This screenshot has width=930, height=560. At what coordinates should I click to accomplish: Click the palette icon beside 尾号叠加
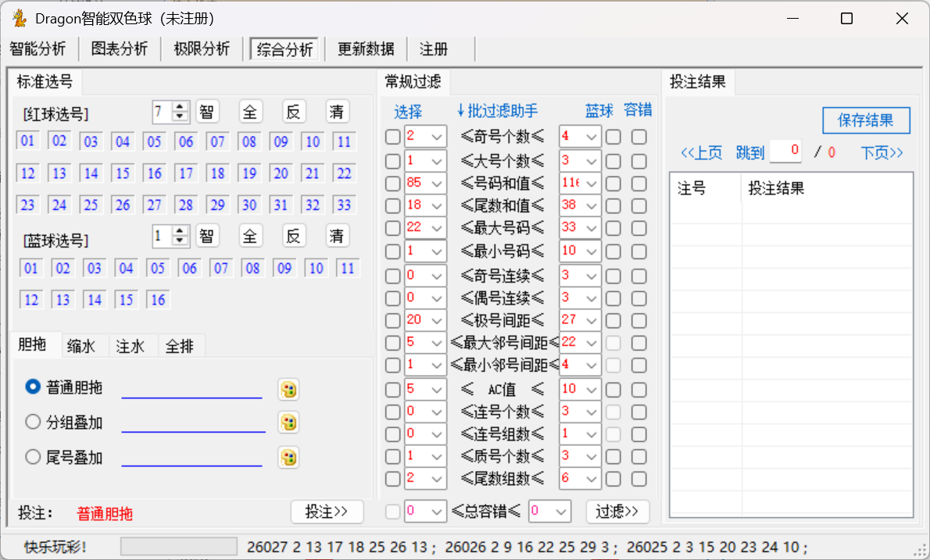[x=288, y=458]
